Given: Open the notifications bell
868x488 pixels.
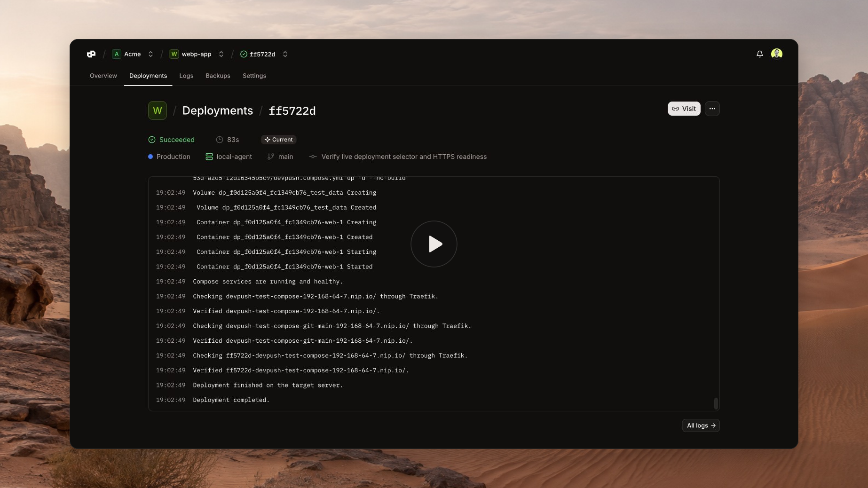Looking at the screenshot, I should pyautogui.click(x=759, y=54).
